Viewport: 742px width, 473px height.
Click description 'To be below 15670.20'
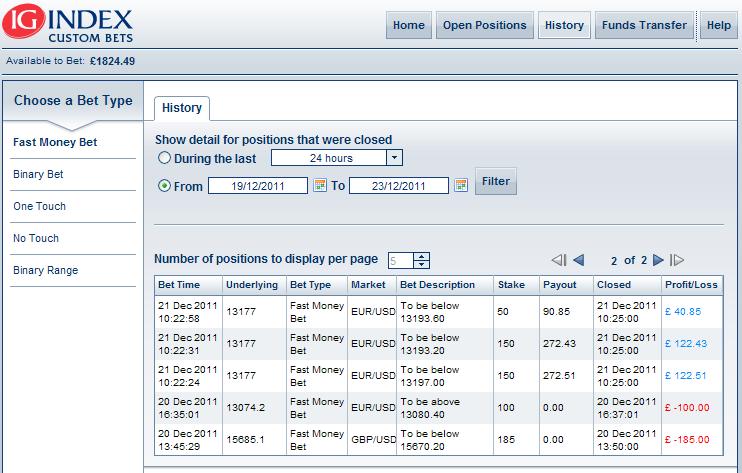pos(430,440)
